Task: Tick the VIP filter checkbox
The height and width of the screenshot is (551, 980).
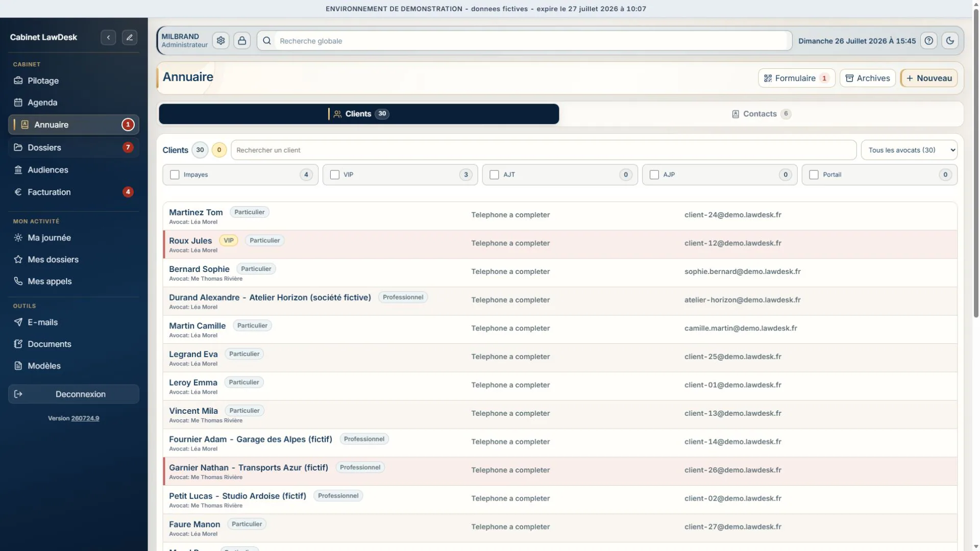Action: pos(335,174)
